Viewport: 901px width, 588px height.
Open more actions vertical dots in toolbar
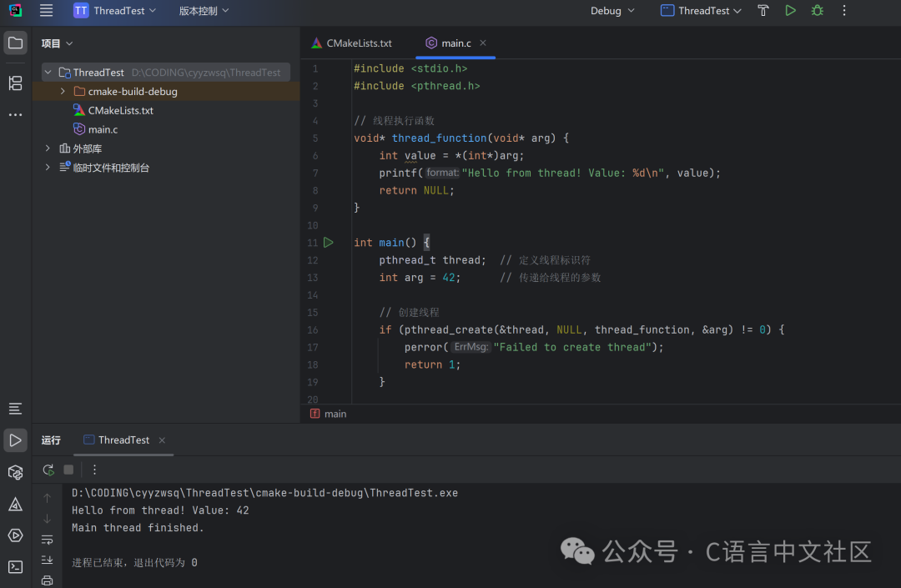pyautogui.click(x=844, y=10)
